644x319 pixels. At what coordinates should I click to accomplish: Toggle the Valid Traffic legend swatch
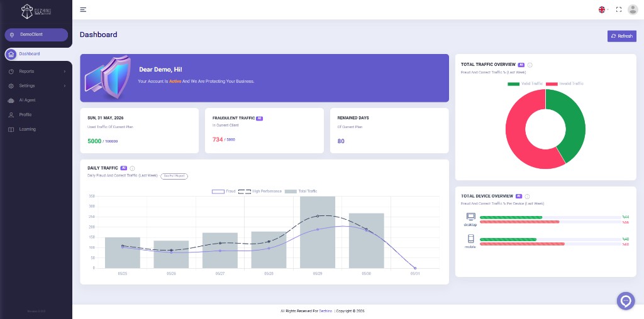click(513, 84)
